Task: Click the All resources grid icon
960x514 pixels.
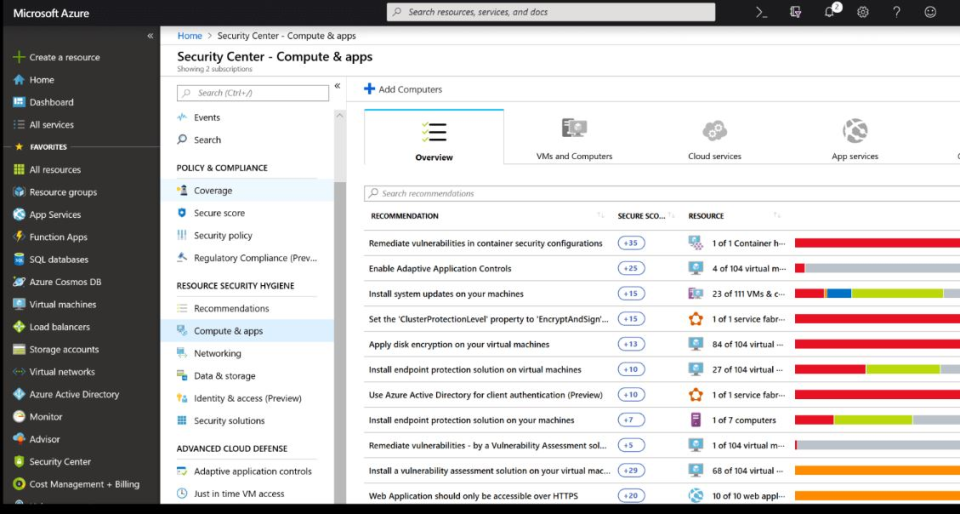Action: 19,169
